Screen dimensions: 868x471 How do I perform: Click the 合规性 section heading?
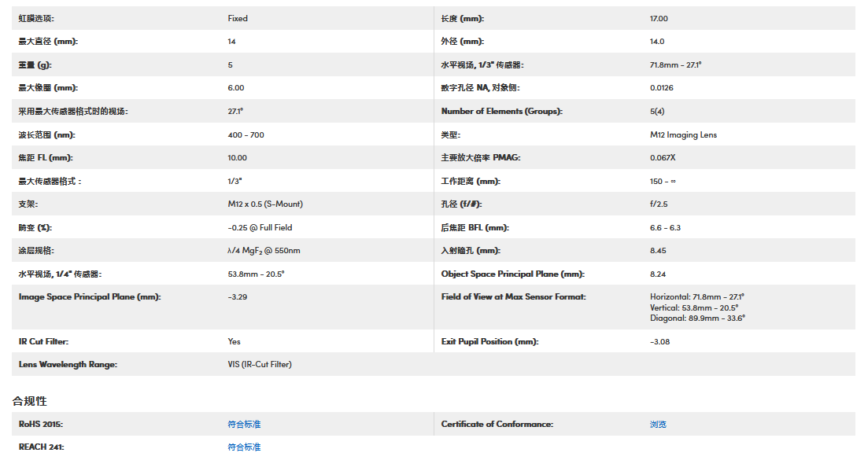click(30, 401)
